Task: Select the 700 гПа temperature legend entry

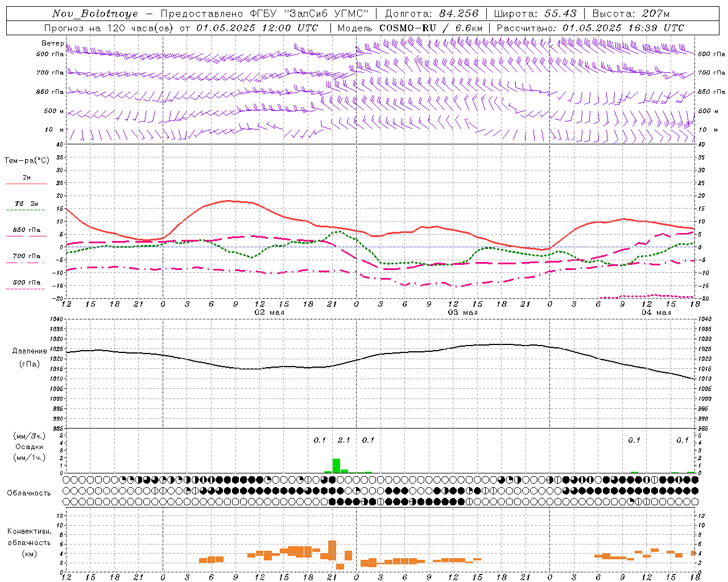Action: pyautogui.click(x=27, y=256)
